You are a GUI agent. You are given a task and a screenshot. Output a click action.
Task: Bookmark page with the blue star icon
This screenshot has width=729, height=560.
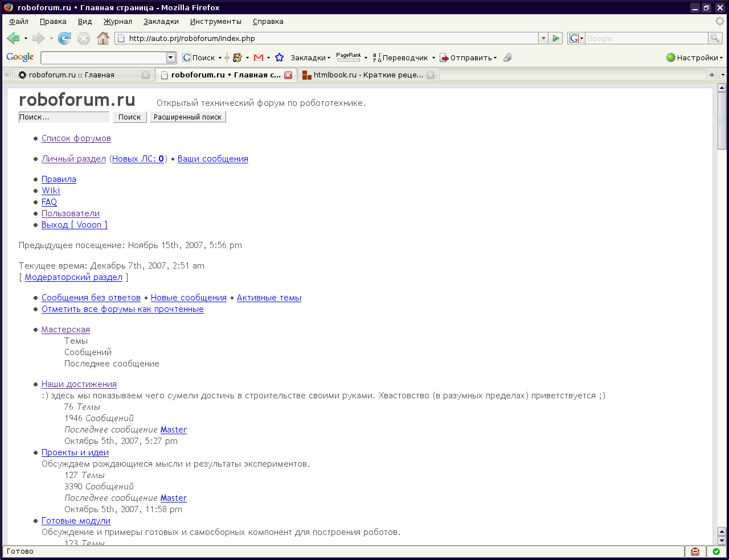pos(279,57)
